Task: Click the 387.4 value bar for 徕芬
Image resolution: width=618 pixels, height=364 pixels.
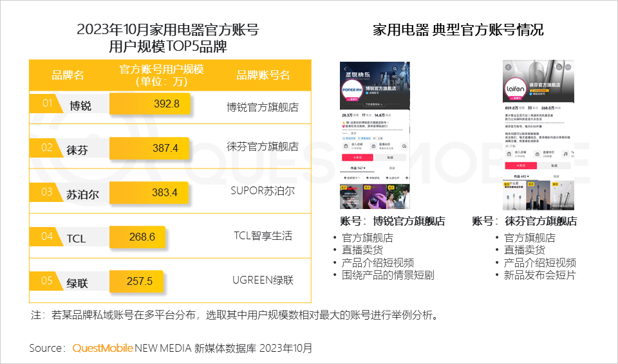Action: pos(149,148)
